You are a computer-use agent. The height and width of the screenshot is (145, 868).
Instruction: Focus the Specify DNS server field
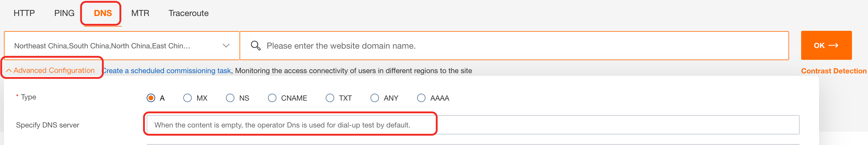(473, 125)
